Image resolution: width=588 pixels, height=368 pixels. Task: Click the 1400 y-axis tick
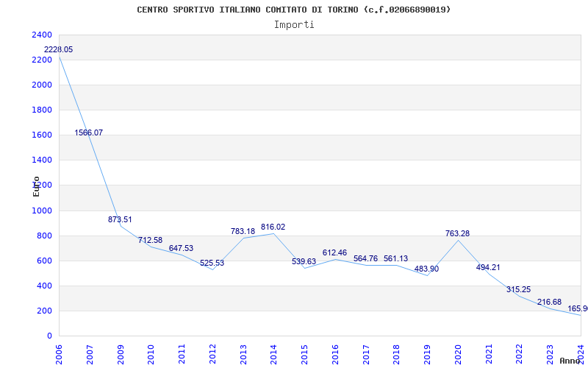(42, 160)
